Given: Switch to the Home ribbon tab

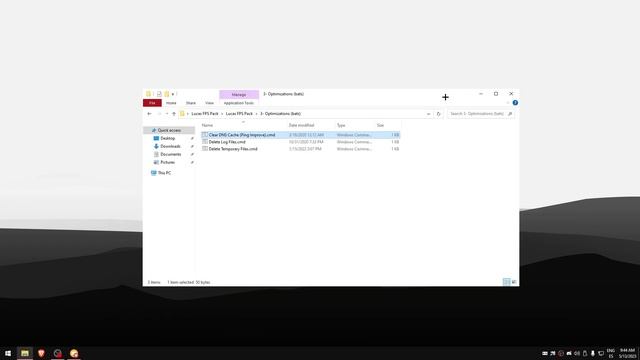Looking at the screenshot, I should [171, 103].
